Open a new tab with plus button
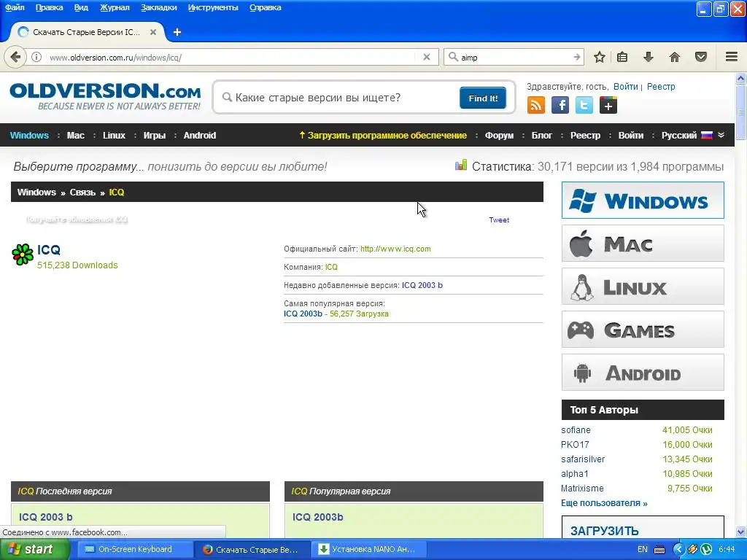The width and height of the screenshot is (747, 560). 177,32
